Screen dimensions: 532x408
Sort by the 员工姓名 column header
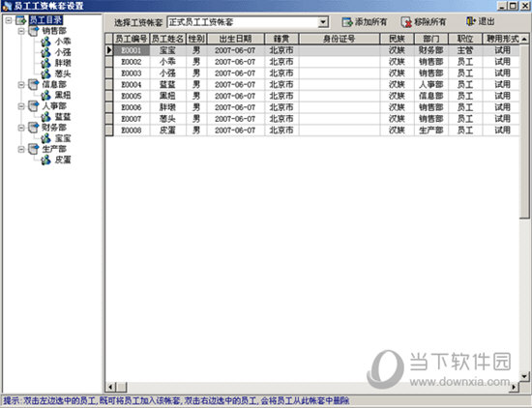(167, 39)
